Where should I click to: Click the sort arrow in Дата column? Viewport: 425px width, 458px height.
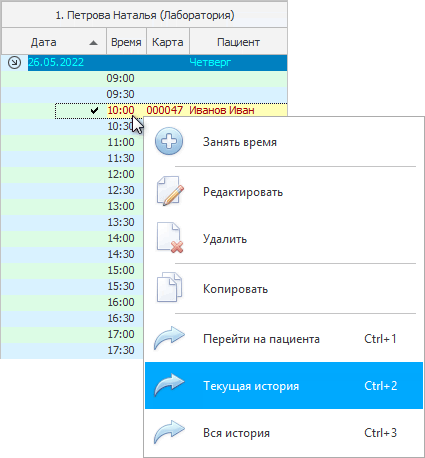point(94,43)
